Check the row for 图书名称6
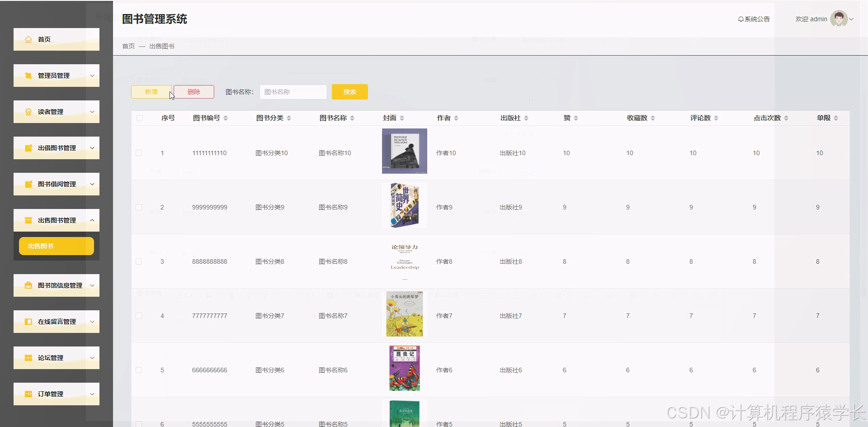Image resolution: width=868 pixels, height=427 pixels. (x=139, y=370)
